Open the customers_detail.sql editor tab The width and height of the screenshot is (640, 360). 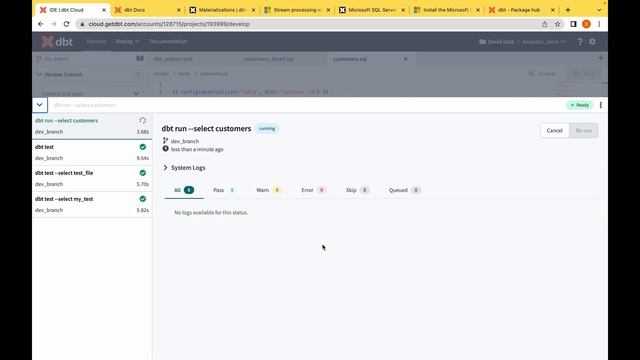tap(268, 59)
